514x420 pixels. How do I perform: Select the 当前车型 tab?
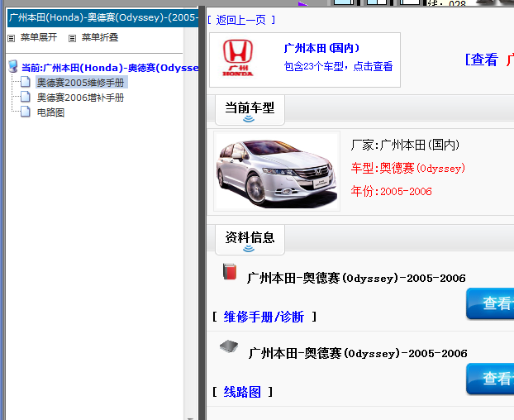[x=250, y=110]
